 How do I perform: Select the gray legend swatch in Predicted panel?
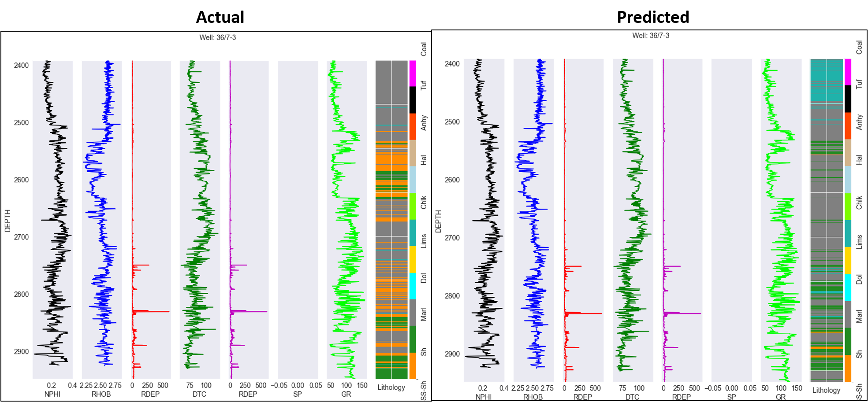[x=848, y=314]
